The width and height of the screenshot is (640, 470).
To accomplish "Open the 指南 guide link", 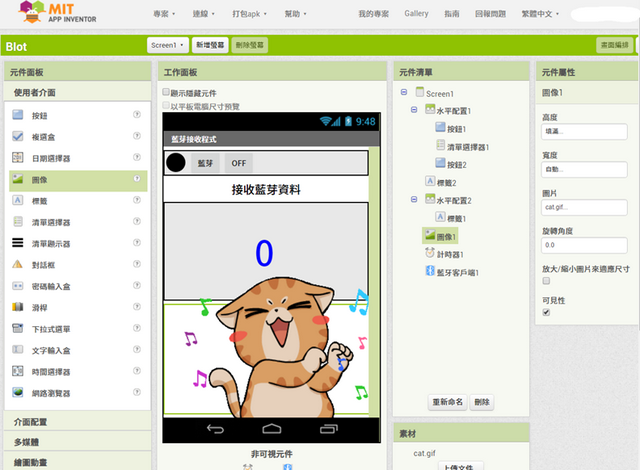I will point(452,14).
